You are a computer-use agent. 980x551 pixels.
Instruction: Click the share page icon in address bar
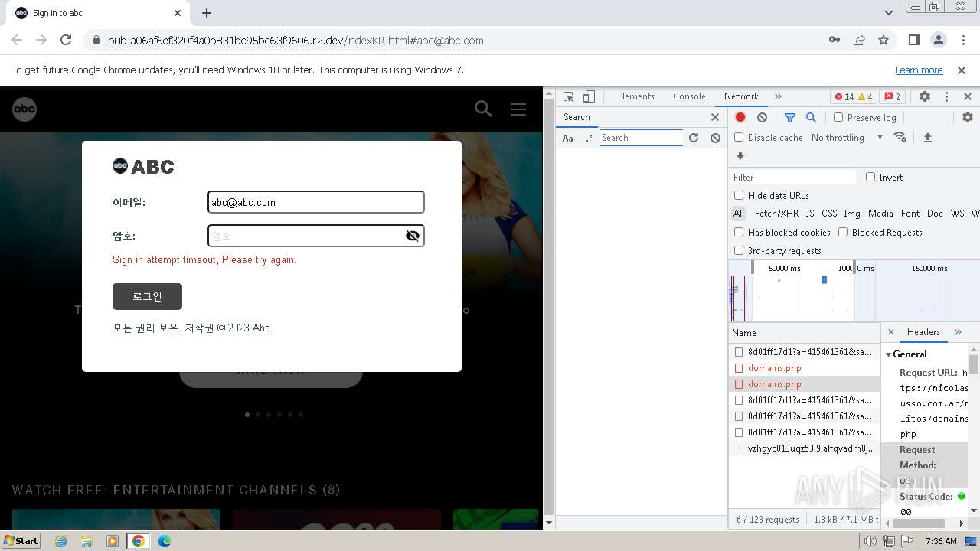click(x=859, y=40)
